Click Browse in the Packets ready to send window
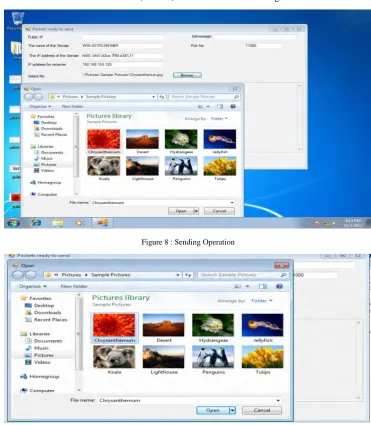Screen dimensions: 371x425 [x=187, y=75]
